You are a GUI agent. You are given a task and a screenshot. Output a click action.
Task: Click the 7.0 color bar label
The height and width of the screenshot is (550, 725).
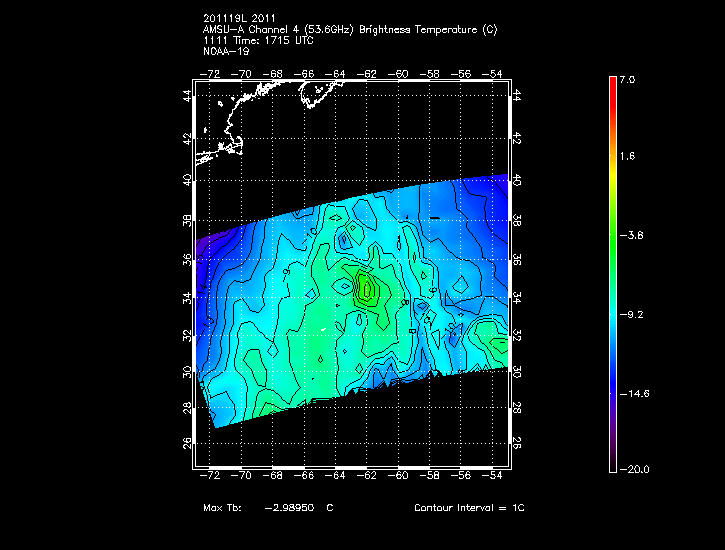point(625,78)
